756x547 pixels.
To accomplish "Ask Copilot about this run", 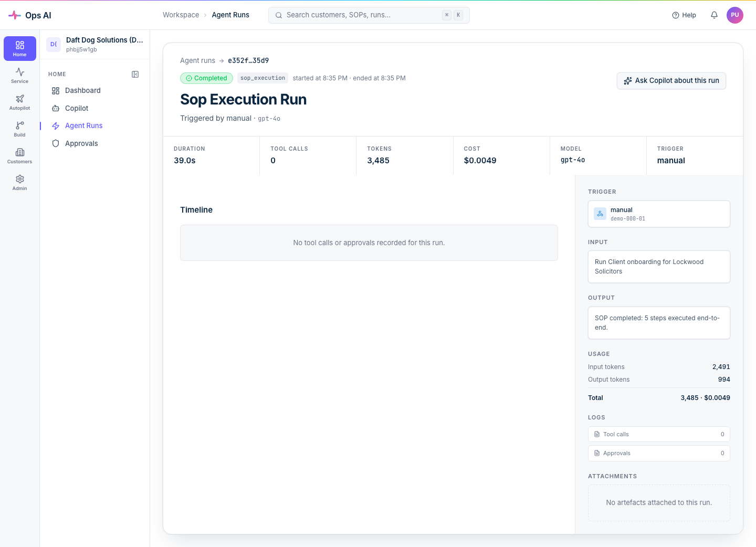I will (671, 81).
